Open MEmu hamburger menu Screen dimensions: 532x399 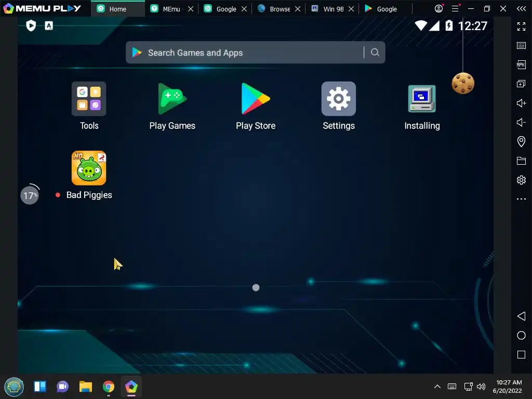(455, 8)
